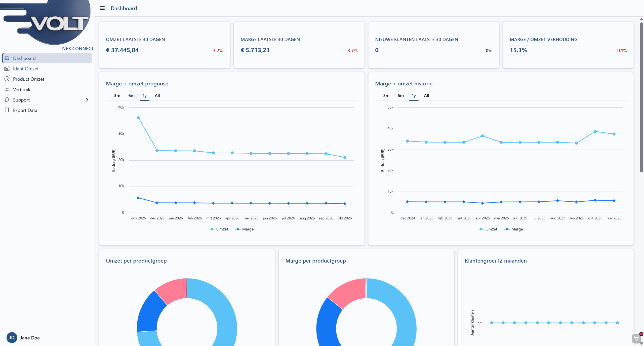Viewport: 644px width, 346px height.
Task: Expand the Support submenu chevron
Action: 87,100
